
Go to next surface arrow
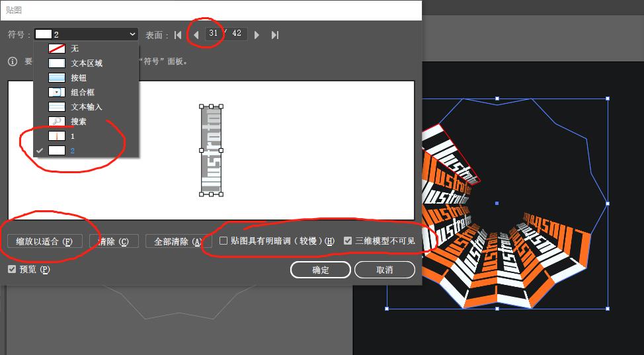(x=257, y=35)
